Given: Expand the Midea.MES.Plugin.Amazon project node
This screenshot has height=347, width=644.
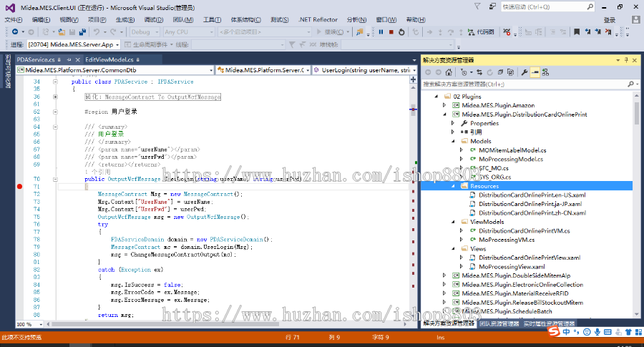Looking at the screenshot, I should (444, 105).
